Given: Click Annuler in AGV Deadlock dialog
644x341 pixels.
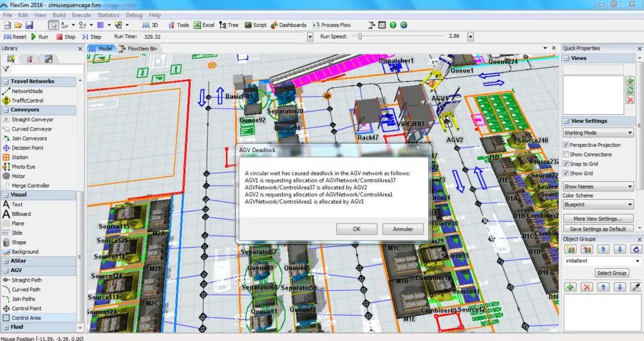Looking at the screenshot, I should [403, 229].
